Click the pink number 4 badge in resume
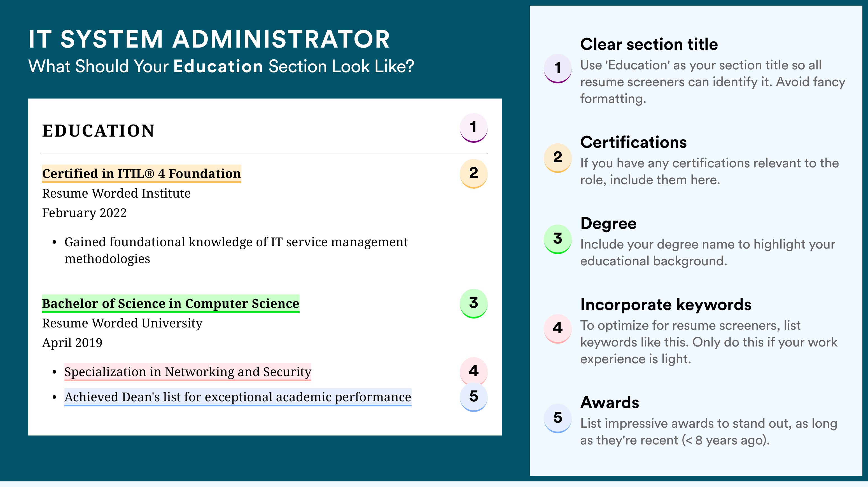The height and width of the screenshot is (487, 868). [473, 371]
